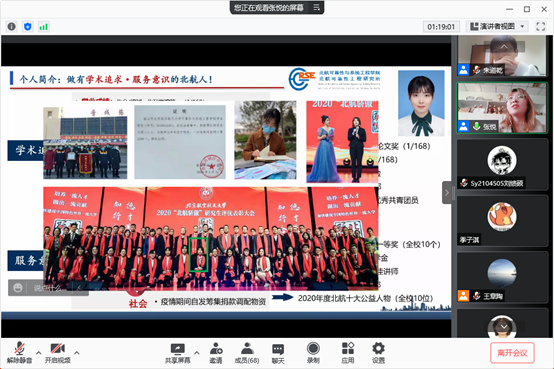Screen dimensions: 554x369
Task: Start recording with 录制 button
Action: click(x=313, y=353)
